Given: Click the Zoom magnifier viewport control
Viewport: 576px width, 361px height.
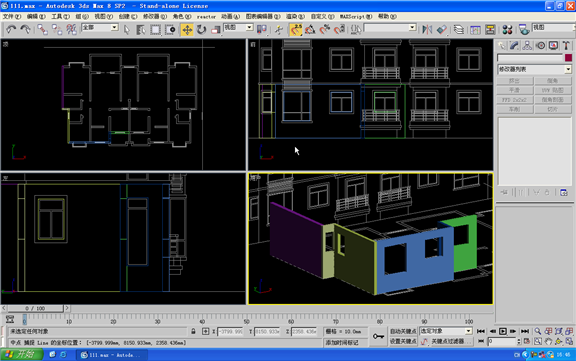Looking at the screenshot, I should (x=538, y=331).
